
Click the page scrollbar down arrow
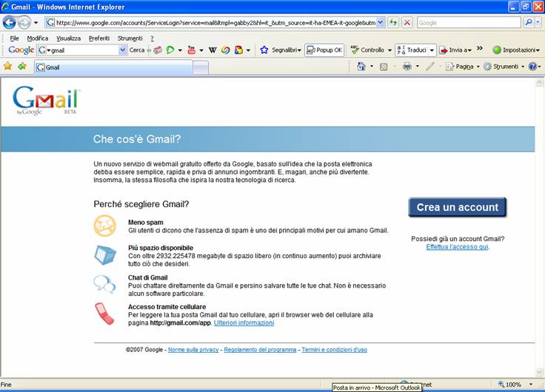coord(539,372)
